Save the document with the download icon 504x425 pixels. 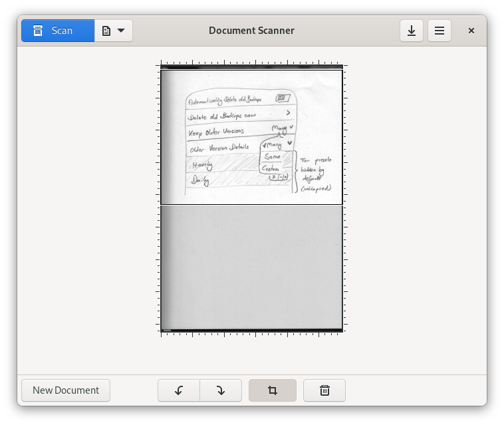click(412, 31)
